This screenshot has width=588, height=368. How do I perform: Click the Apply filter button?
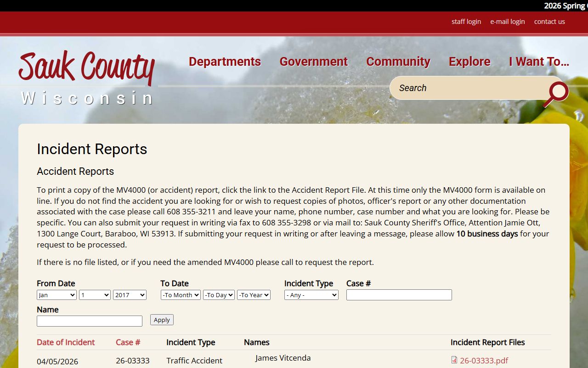pyautogui.click(x=162, y=320)
